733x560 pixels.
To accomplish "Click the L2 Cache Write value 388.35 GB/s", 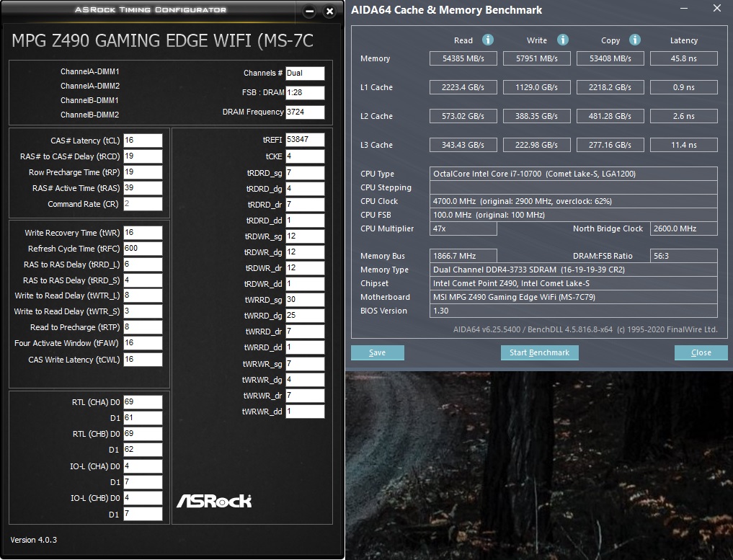I will click(x=537, y=116).
